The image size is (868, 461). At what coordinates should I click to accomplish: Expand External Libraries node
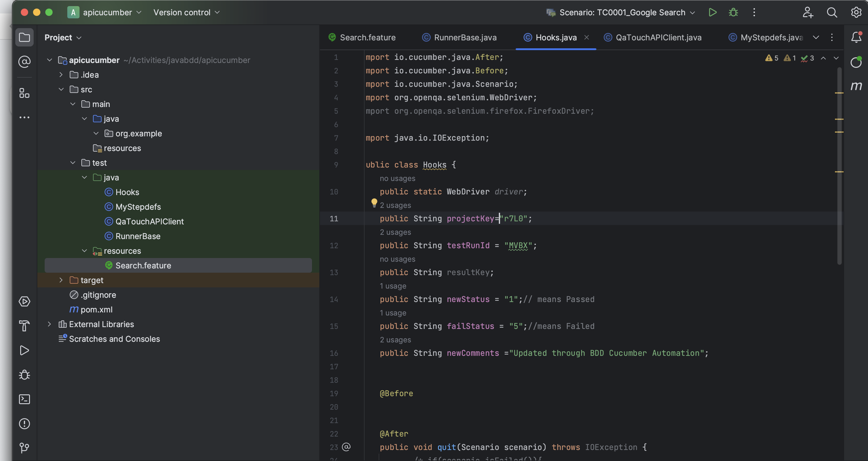pyautogui.click(x=50, y=324)
